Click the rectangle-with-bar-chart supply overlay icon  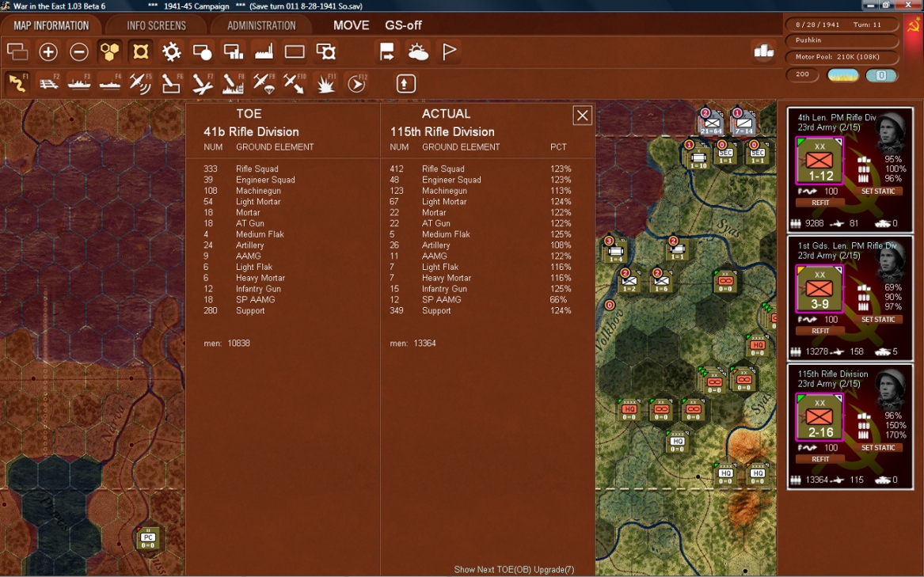coord(234,52)
